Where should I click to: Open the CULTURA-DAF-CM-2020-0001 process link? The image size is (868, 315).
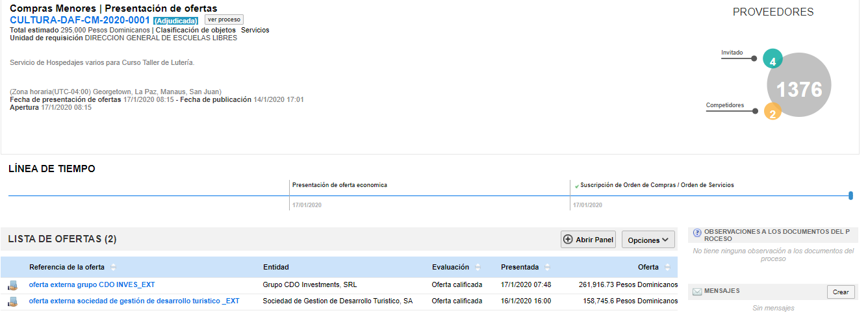tap(80, 20)
